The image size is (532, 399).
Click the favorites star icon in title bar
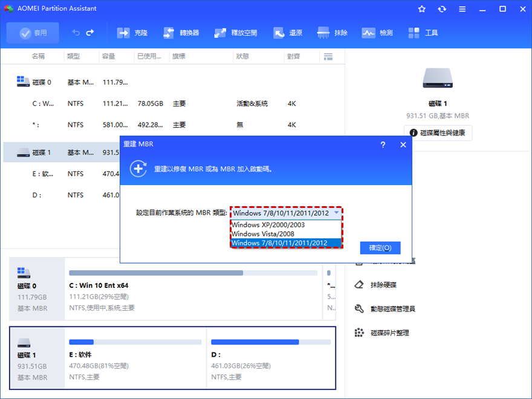pyautogui.click(x=422, y=9)
